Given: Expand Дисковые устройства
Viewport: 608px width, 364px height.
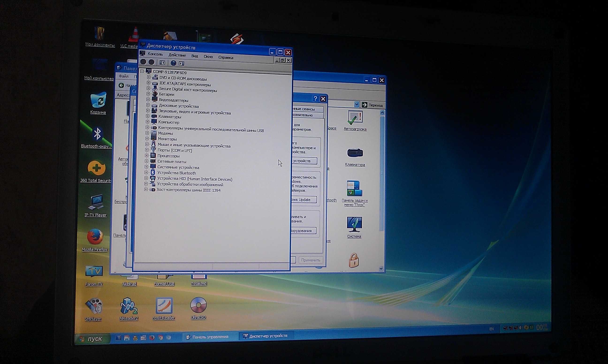Looking at the screenshot, I should click(148, 105).
